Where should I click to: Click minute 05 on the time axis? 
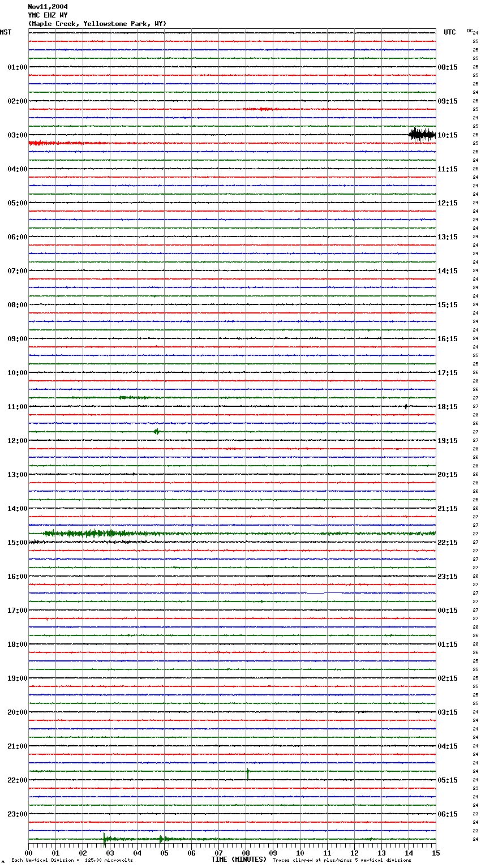165,853
